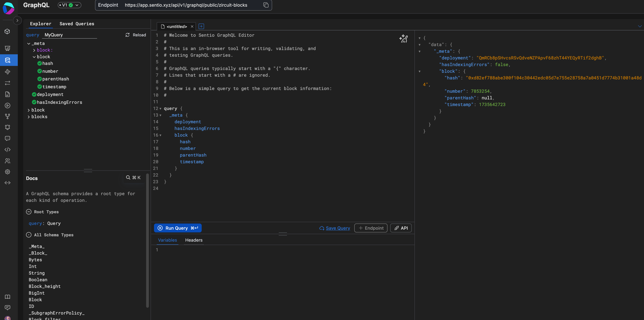Open the settings gear in the left sidebar
The height and width of the screenshot is (320, 644).
tap(8, 172)
